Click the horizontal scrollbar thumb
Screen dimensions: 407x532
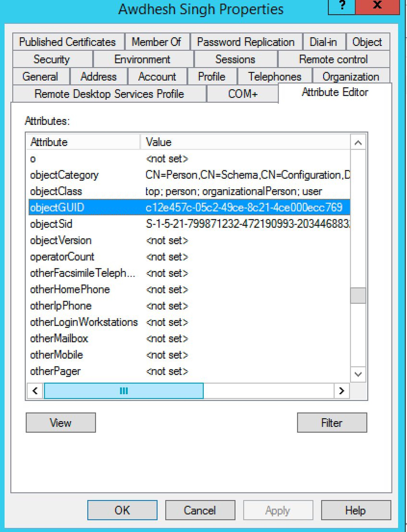click(124, 390)
